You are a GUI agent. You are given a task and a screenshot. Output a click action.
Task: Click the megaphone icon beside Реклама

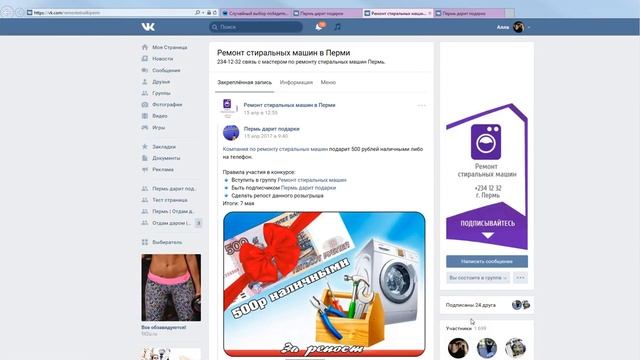144,169
